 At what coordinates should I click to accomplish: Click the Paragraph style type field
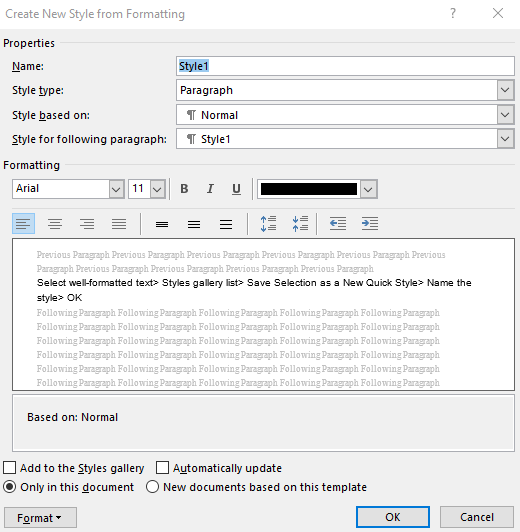[337, 90]
